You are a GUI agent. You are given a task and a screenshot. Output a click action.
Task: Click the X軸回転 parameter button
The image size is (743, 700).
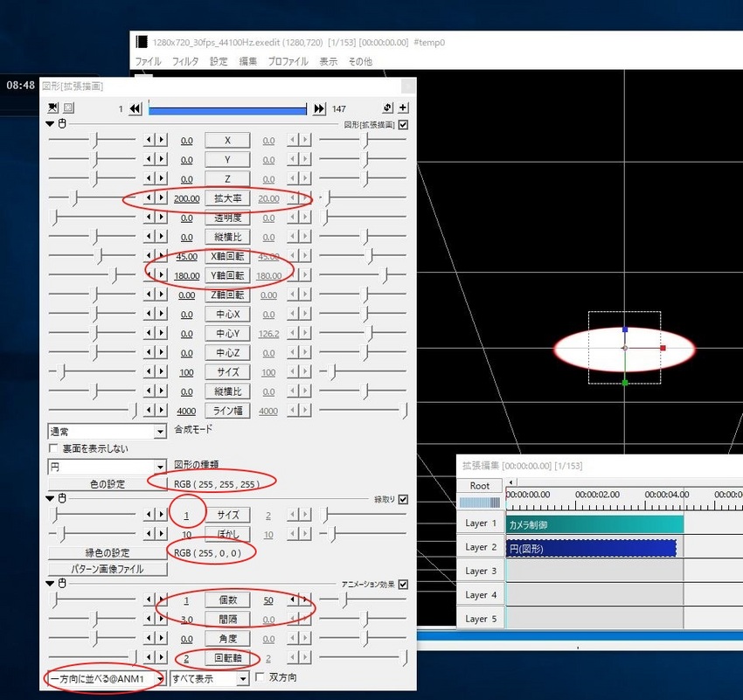(227, 256)
